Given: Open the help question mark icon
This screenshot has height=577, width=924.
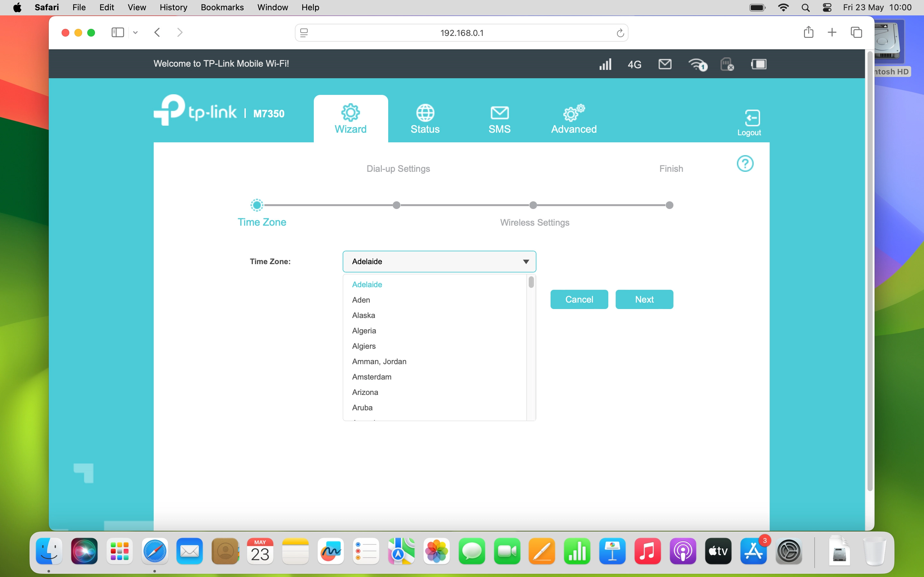Looking at the screenshot, I should tap(745, 164).
